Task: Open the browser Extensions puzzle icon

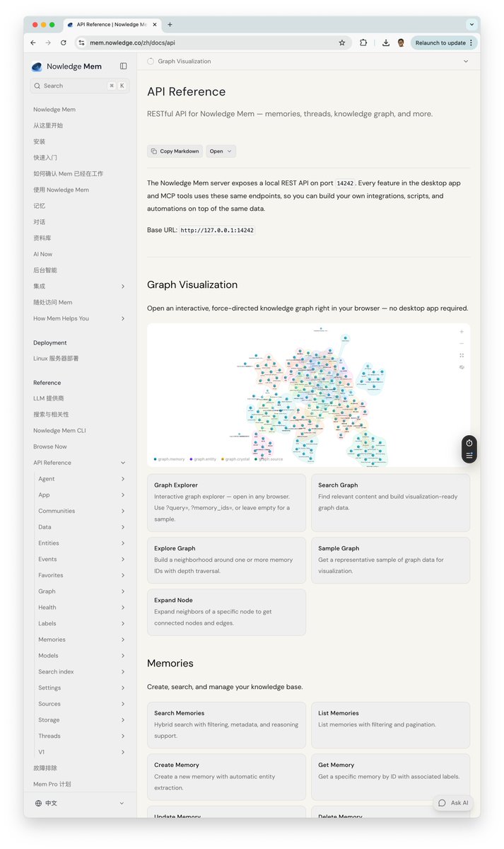Action: (x=363, y=42)
